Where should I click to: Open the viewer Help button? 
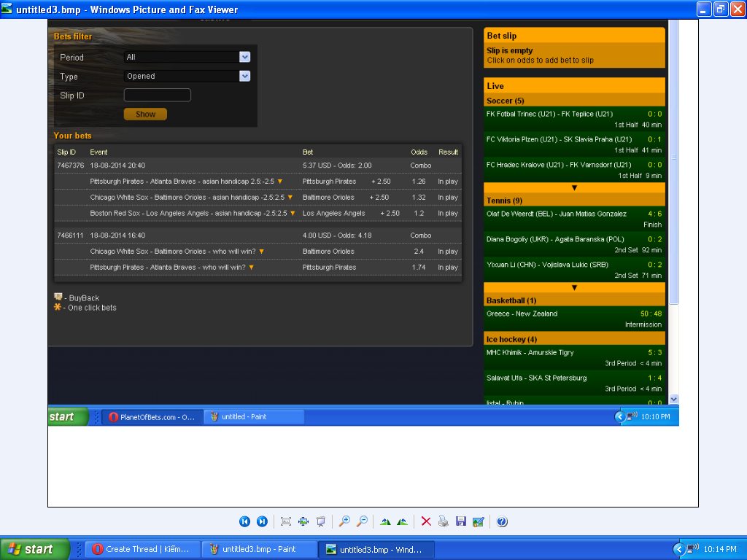click(502, 521)
